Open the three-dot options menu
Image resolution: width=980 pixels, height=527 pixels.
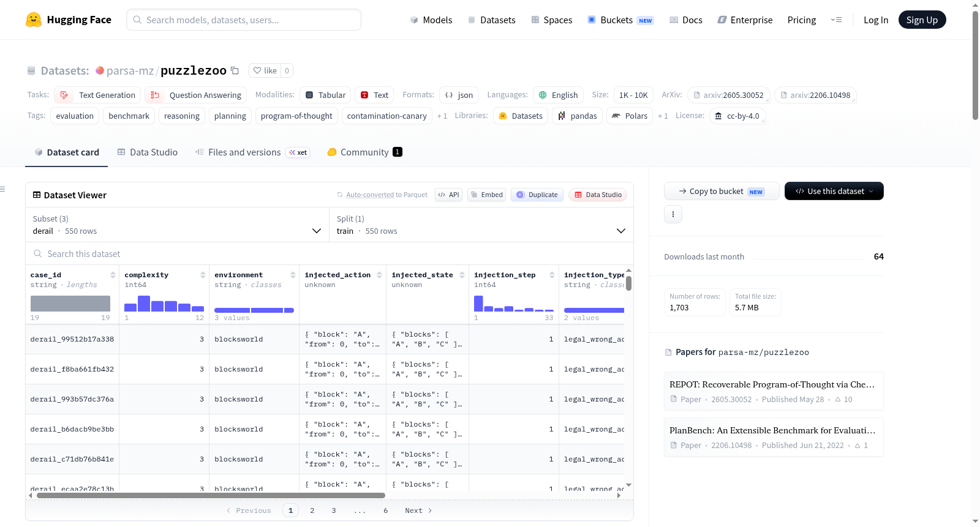(x=673, y=214)
